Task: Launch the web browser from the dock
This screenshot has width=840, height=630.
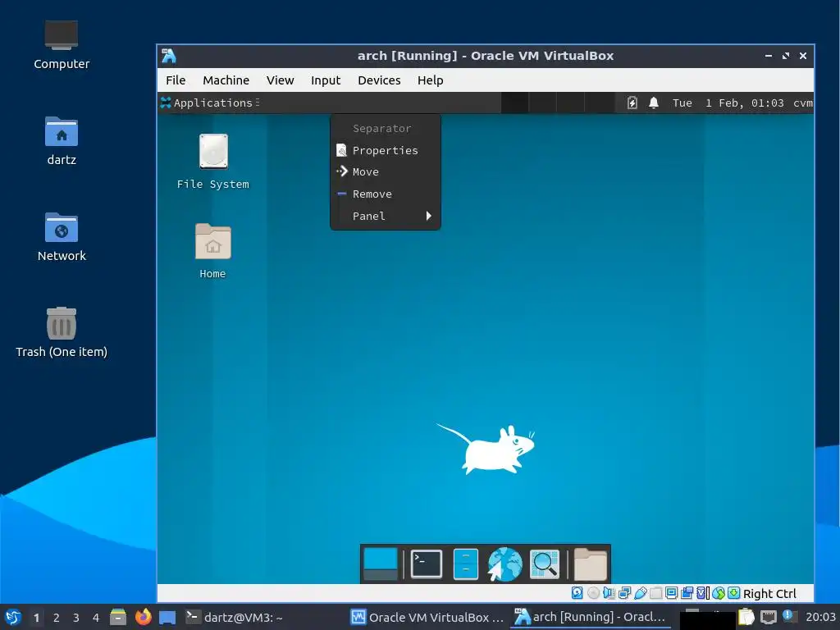Action: (504, 564)
